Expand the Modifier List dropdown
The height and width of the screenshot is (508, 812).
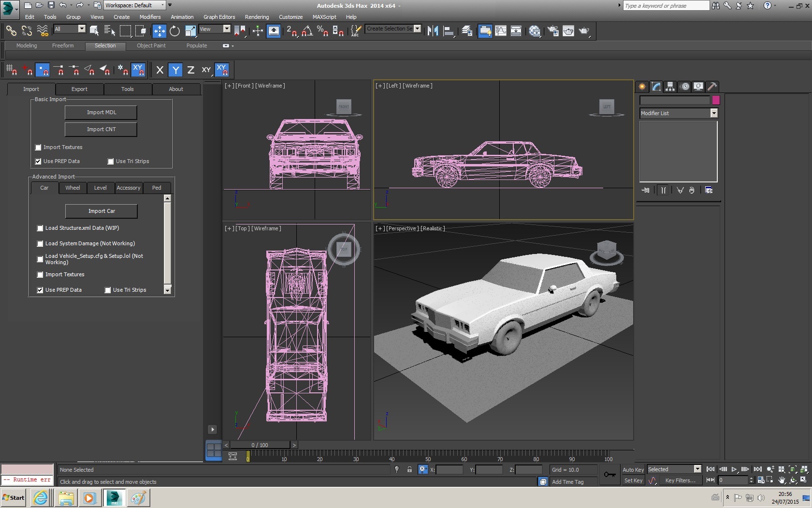pyautogui.click(x=713, y=113)
